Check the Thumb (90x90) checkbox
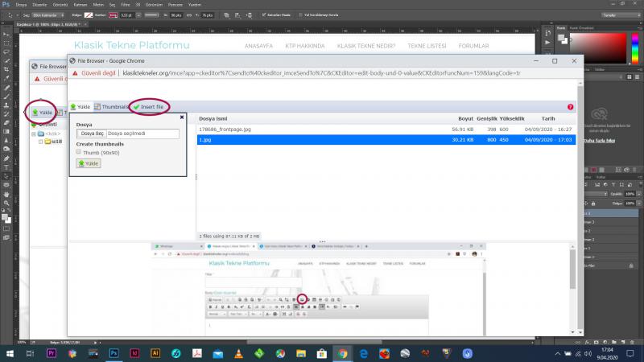 (x=78, y=152)
